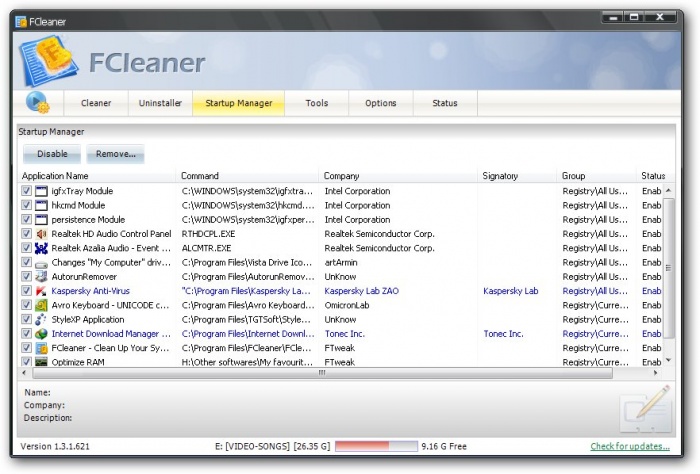This screenshot has height=474, width=700.
Task: Click the Realtek HD Audio speaker icon
Action: coord(41,234)
